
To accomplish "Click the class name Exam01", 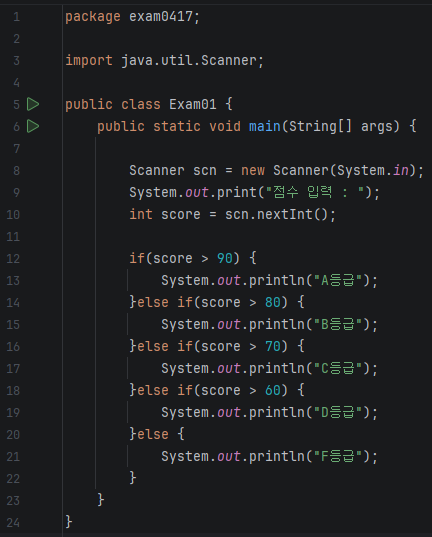I will click(x=193, y=104).
